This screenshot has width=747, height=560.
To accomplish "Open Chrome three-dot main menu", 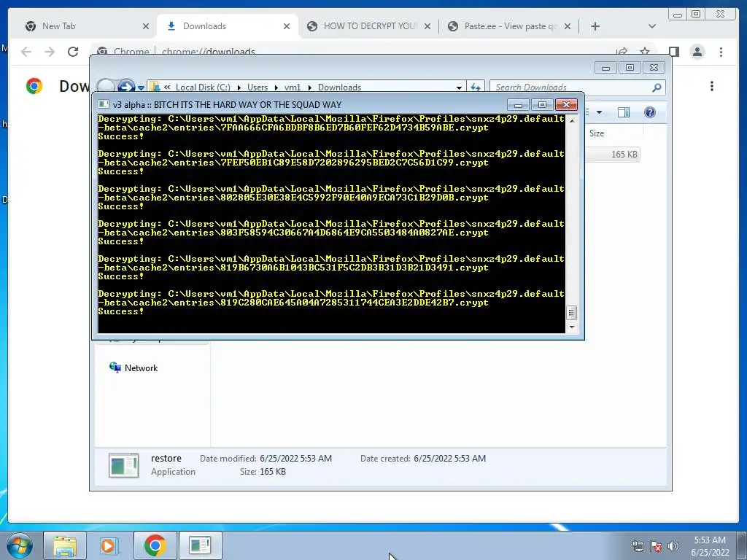I will [721, 52].
